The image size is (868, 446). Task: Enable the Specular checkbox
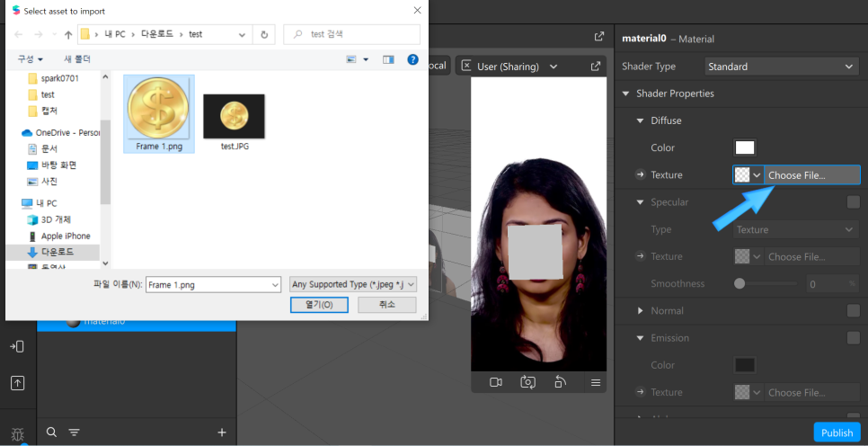click(853, 202)
